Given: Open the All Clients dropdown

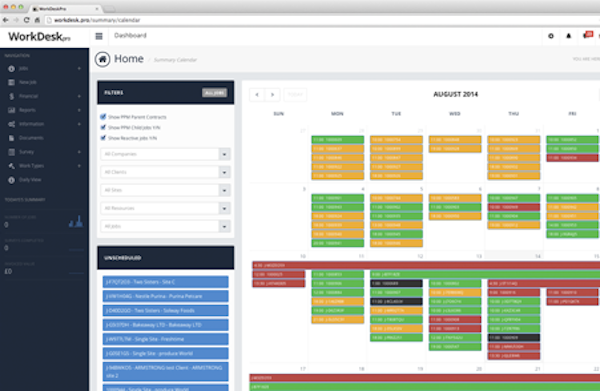Looking at the screenshot, I should pyautogui.click(x=165, y=172).
